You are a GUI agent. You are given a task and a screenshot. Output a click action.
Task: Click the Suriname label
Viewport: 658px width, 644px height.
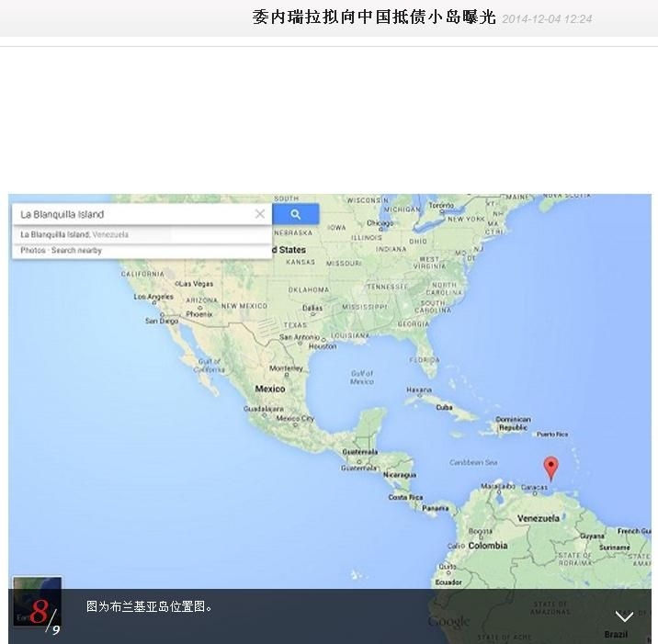[615, 548]
